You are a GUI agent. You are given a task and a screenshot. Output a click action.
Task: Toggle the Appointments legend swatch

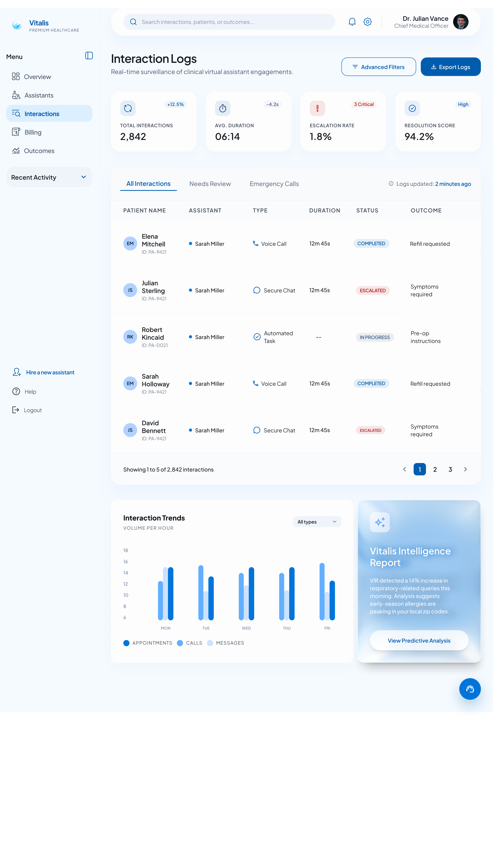(x=126, y=643)
